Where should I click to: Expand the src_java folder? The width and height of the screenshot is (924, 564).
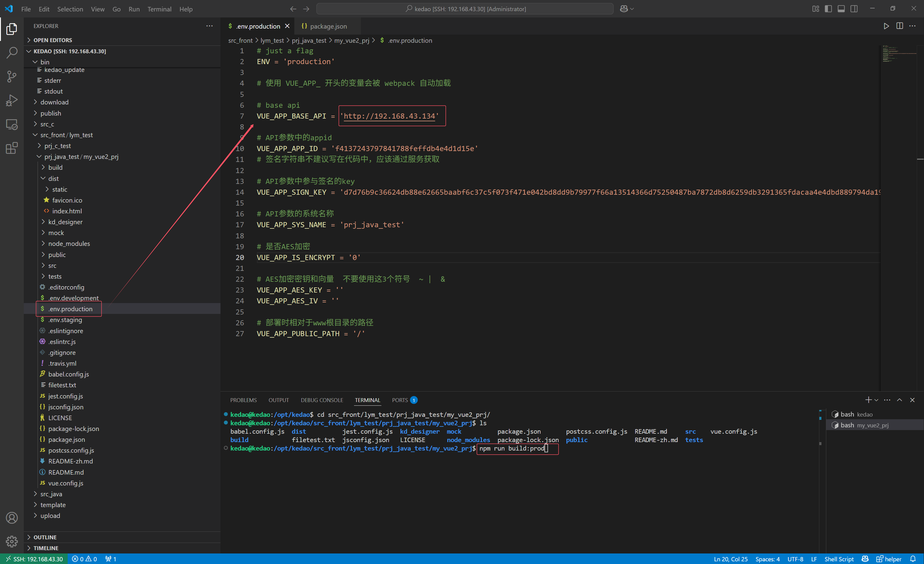(x=51, y=494)
